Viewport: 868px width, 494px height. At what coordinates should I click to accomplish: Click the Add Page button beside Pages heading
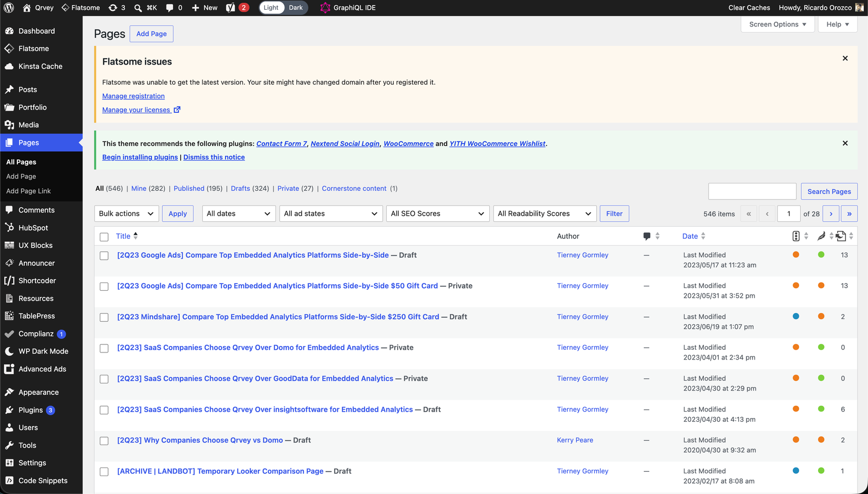click(151, 34)
